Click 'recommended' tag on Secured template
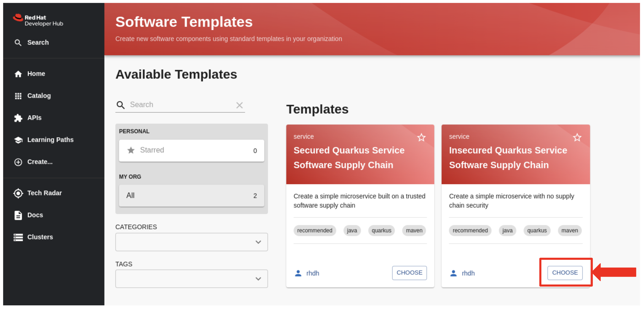This screenshot has height=311, width=644. pyautogui.click(x=315, y=231)
